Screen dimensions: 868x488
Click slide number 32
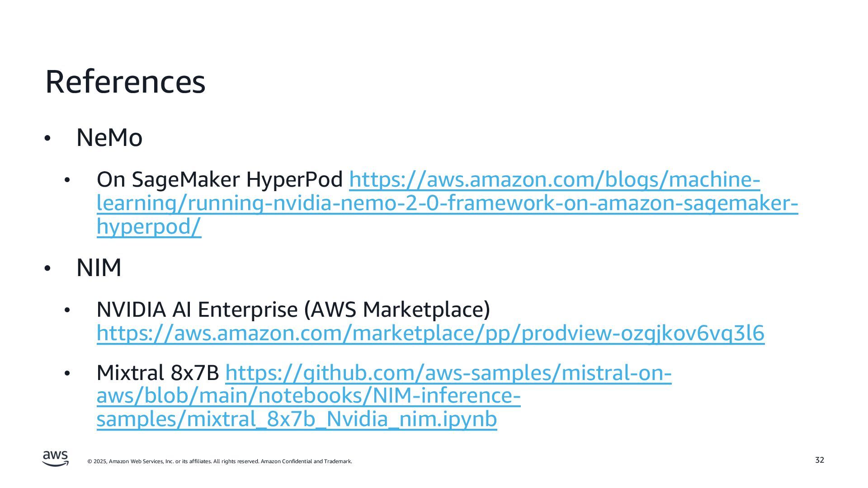click(x=820, y=460)
